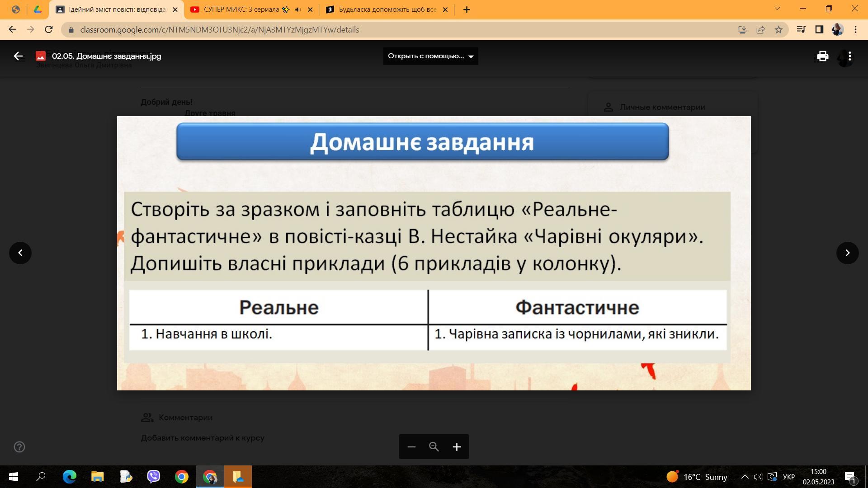The width and height of the screenshot is (868, 488).
Task: Go back from the image preview
Action: (x=18, y=56)
